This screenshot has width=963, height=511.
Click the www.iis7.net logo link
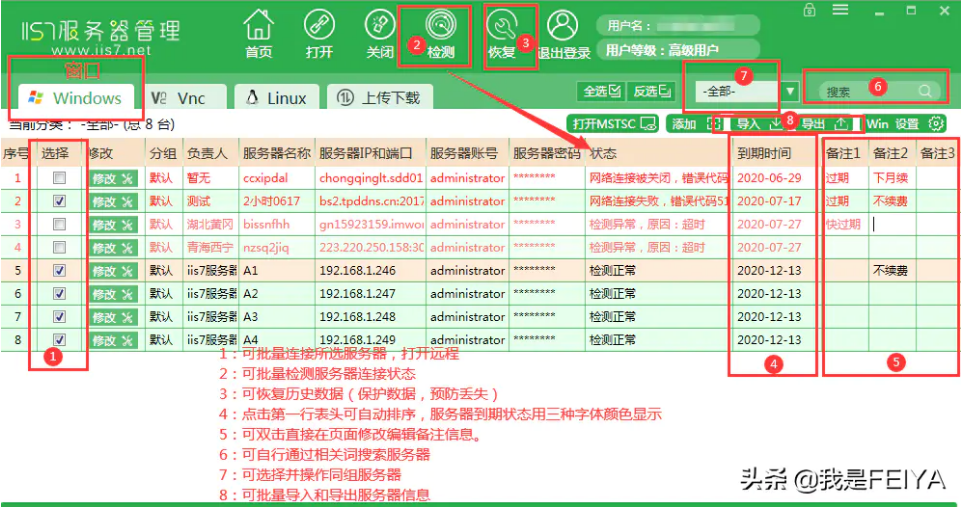pyautogui.click(x=101, y=50)
